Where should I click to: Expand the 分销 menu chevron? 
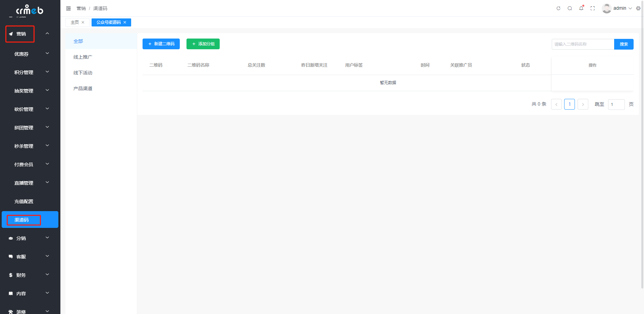[47, 238]
